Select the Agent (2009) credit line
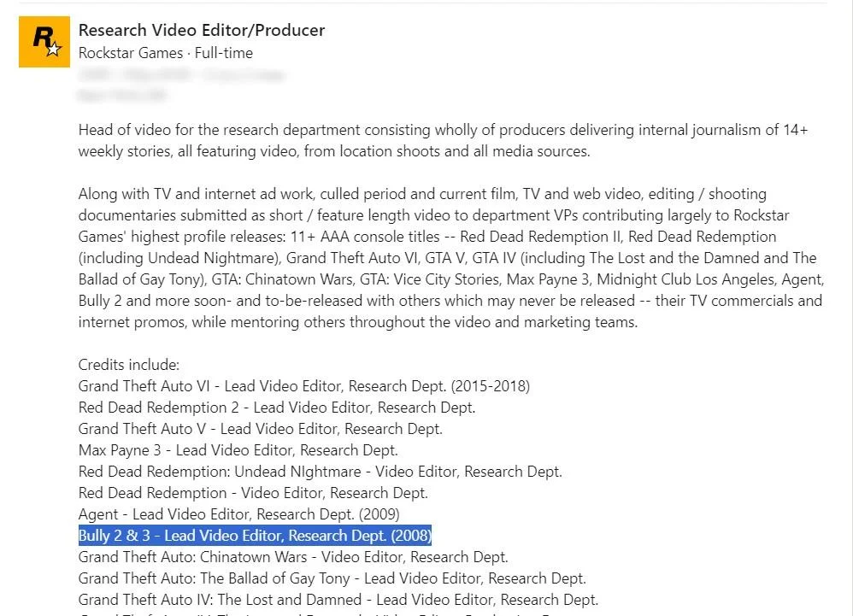This screenshot has height=616, width=853. pos(238,514)
